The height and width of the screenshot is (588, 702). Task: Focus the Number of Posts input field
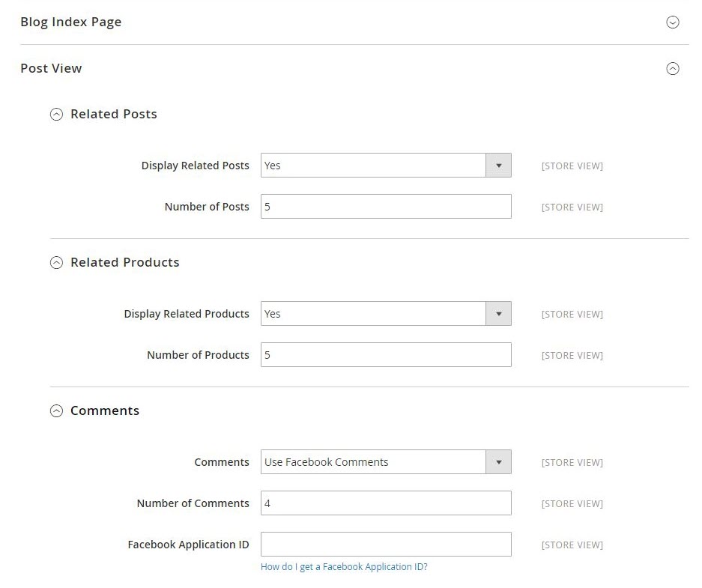386,207
